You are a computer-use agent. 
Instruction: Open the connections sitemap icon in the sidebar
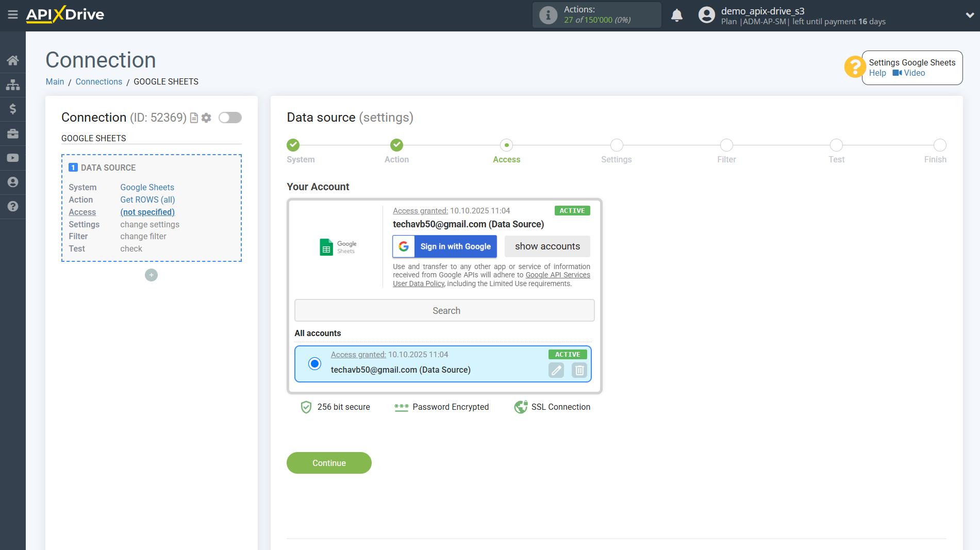click(x=13, y=85)
